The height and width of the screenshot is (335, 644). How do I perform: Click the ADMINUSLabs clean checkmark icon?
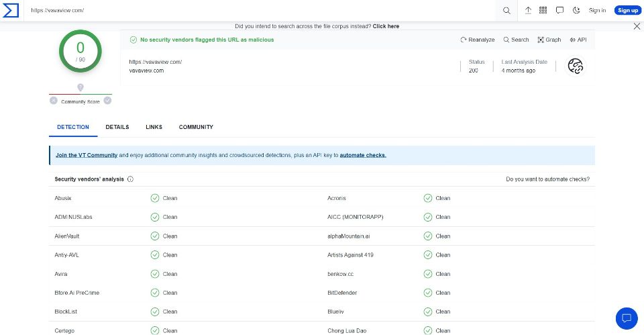(155, 217)
